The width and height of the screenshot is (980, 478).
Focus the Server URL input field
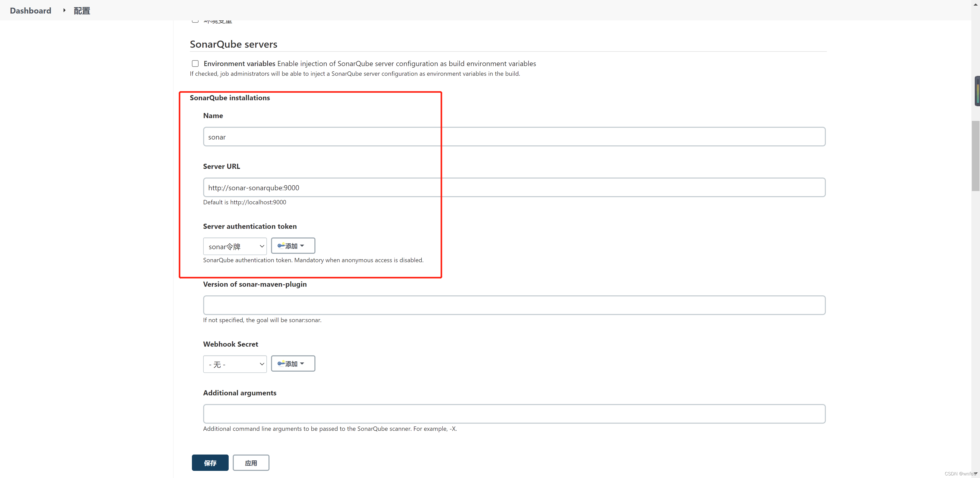pos(514,187)
